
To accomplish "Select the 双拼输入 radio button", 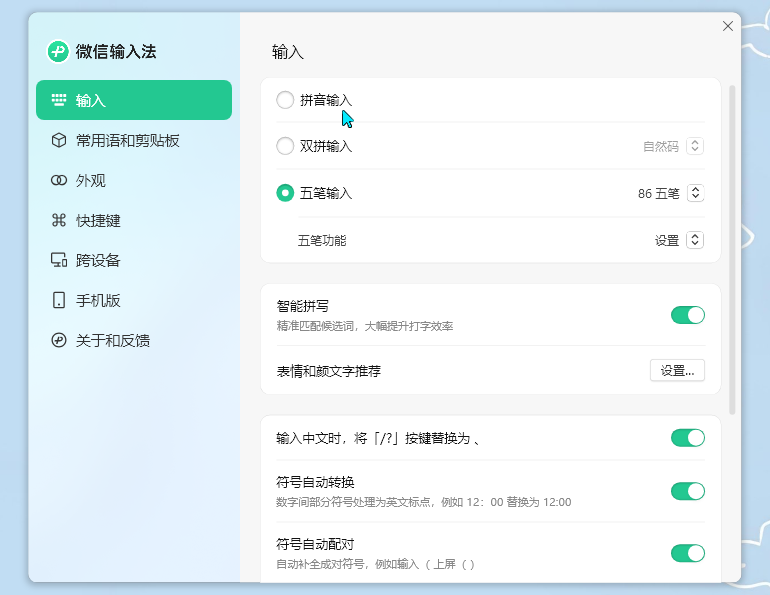I will coord(285,146).
